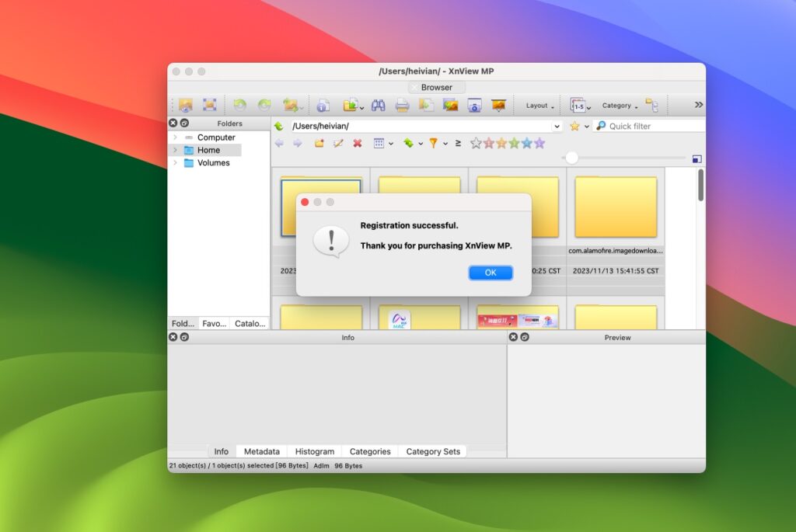Open the Screen capture camera icon
The image size is (796, 532).
(x=475, y=106)
